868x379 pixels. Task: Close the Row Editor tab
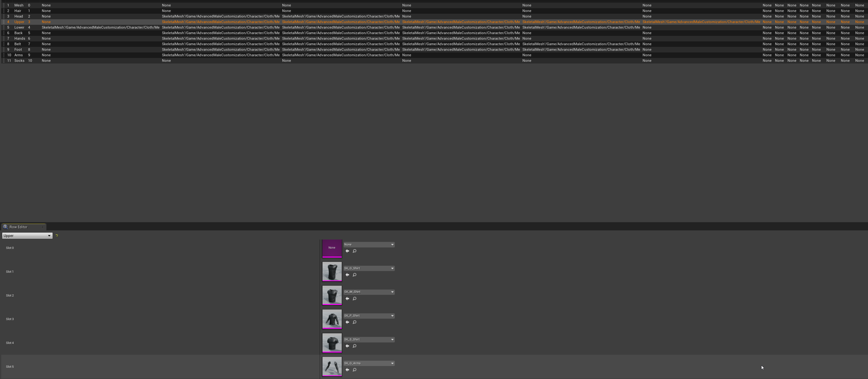(x=43, y=227)
